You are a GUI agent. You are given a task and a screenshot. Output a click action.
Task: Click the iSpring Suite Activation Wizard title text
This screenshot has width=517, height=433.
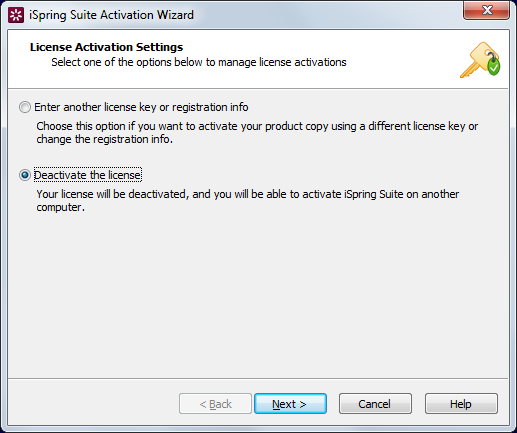(111, 15)
